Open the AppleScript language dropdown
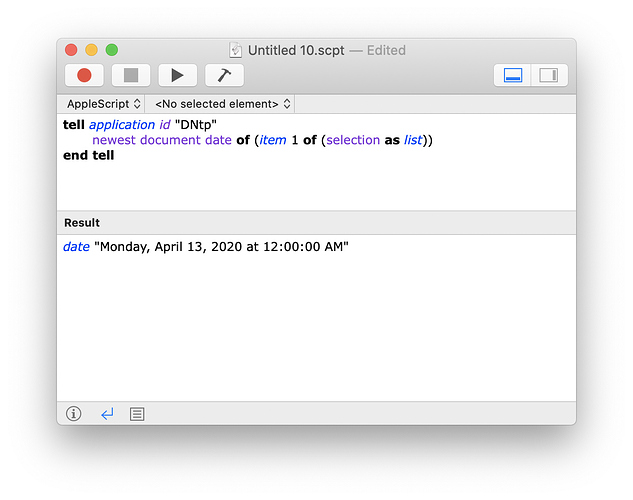 pos(103,104)
